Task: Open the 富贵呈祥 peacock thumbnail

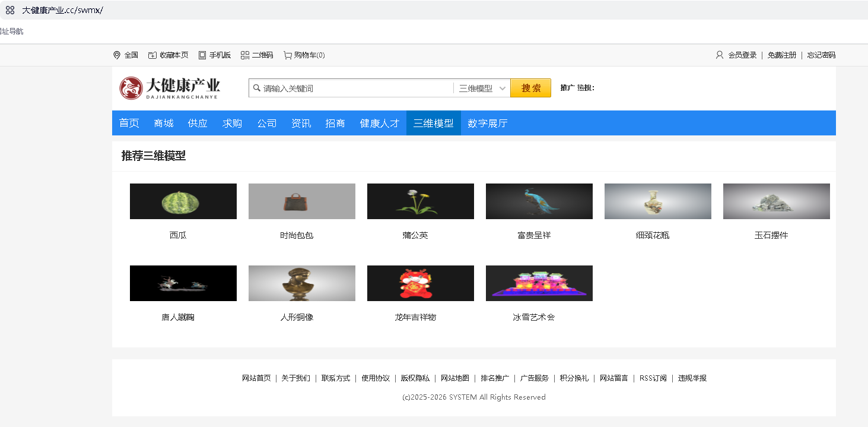Action: pos(539,201)
